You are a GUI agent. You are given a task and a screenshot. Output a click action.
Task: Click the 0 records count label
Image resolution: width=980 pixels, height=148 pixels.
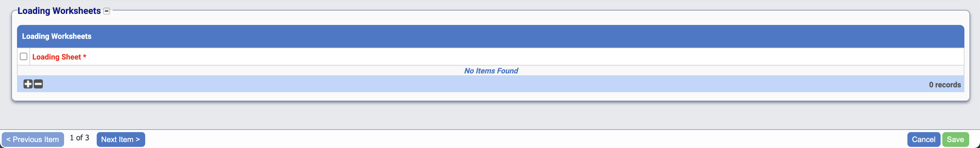[x=945, y=85]
